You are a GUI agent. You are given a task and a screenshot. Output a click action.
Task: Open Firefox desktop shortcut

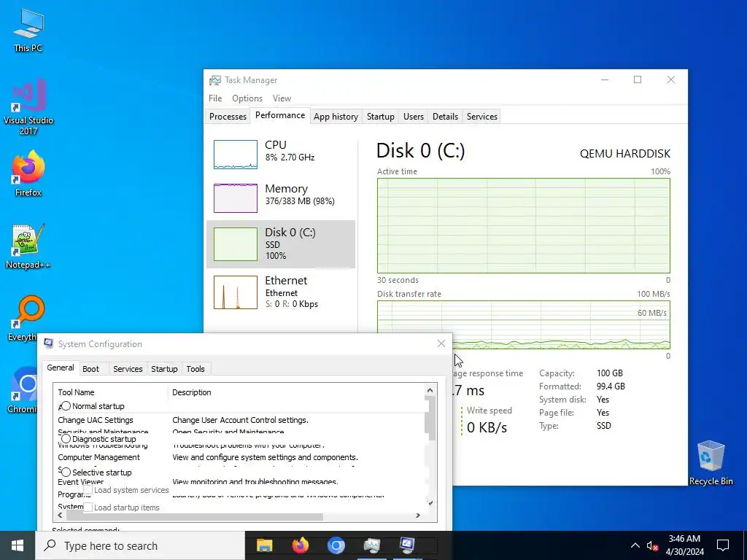28,174
